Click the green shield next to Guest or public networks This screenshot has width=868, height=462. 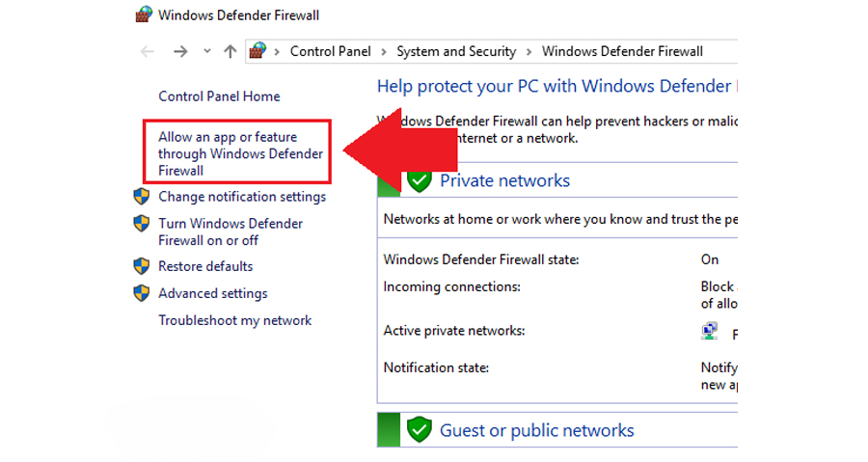click(420, 429)
